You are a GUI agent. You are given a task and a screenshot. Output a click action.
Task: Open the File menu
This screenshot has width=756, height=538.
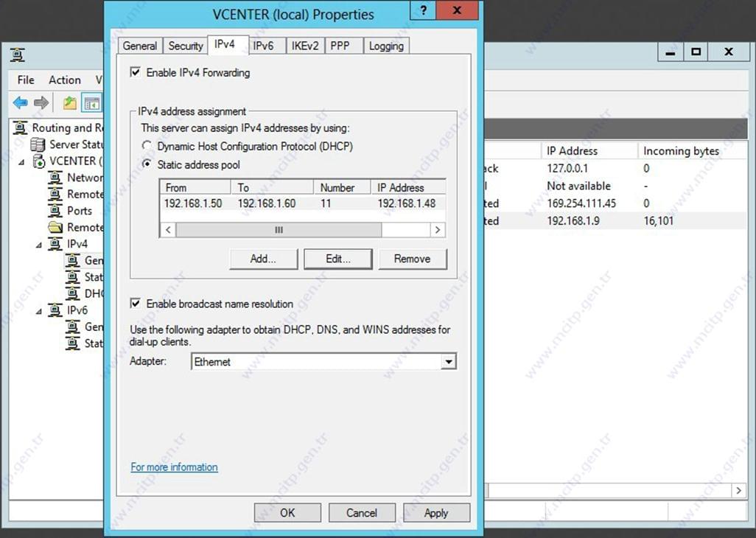26,80
